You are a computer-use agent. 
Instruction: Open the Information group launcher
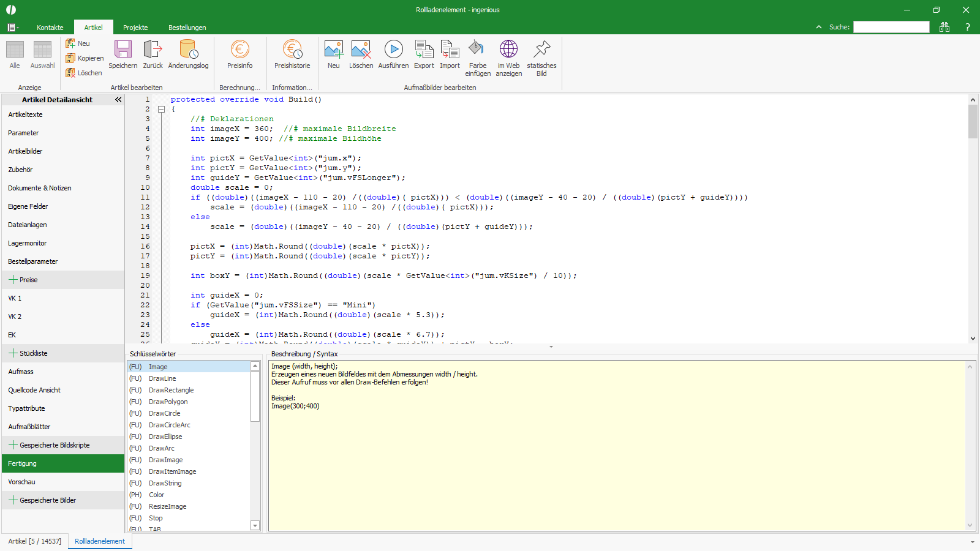tap(292, 88)
